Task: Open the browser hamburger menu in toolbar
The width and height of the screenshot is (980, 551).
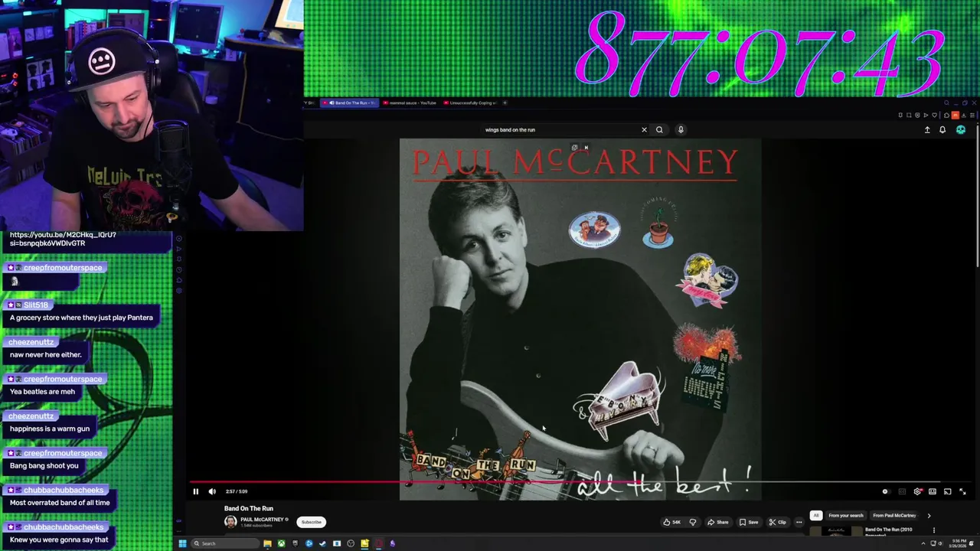Action: click(x=972, y=115)
